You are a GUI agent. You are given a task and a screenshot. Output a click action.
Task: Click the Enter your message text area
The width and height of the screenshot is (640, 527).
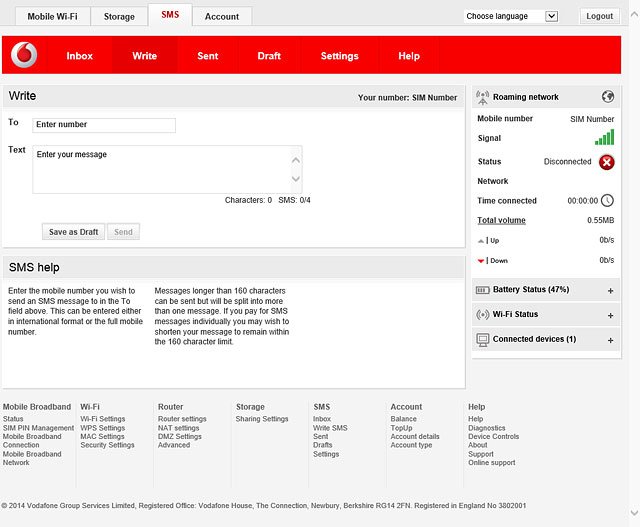pyautogui.click(x=167, y=169)
